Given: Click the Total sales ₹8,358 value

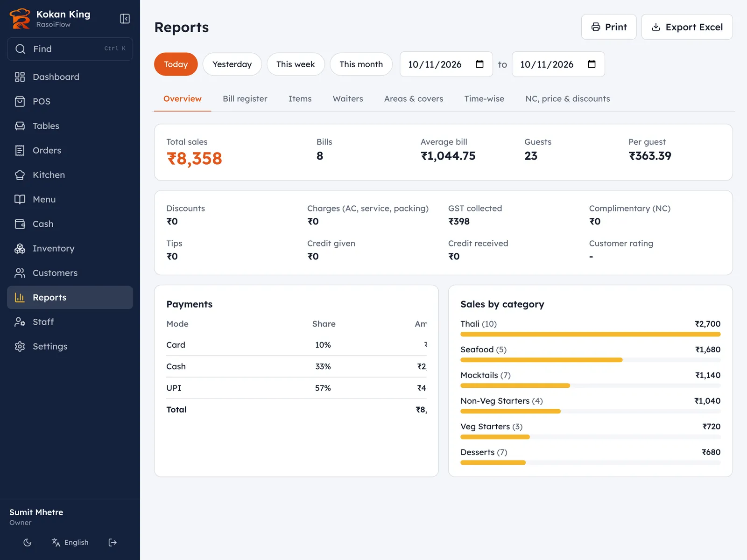Looking at the screenshot, I should (194, 159).
